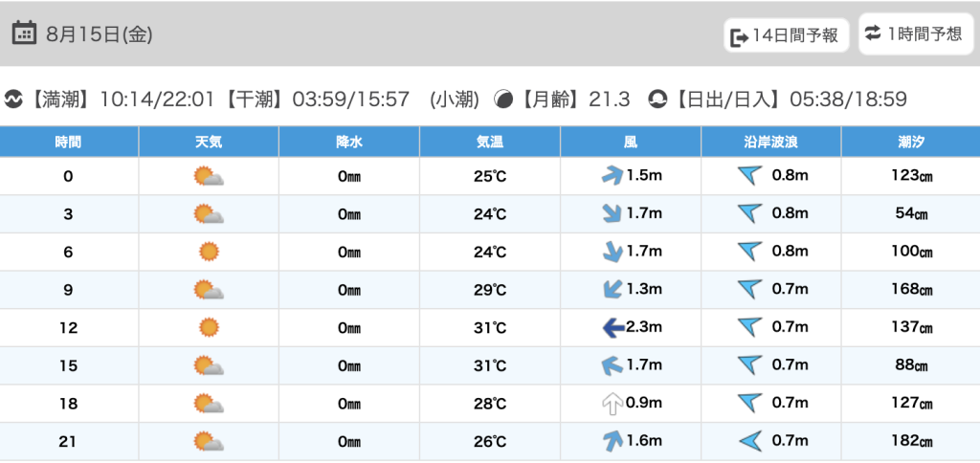Open the 14日間予報 forecast button

point(785,35)
